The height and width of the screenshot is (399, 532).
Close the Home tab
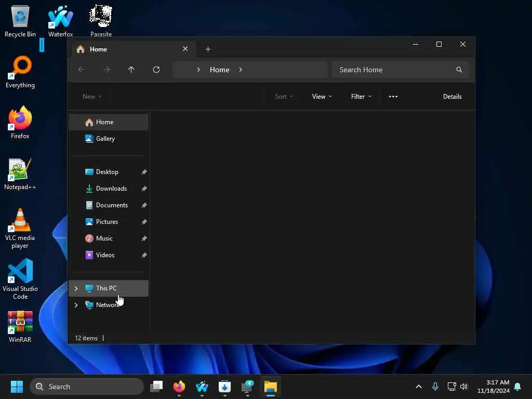tap(185, 49)
